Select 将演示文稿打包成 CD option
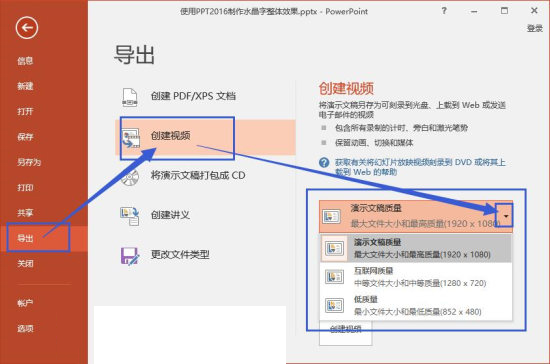The image size is (550, 364). [205, 175]
